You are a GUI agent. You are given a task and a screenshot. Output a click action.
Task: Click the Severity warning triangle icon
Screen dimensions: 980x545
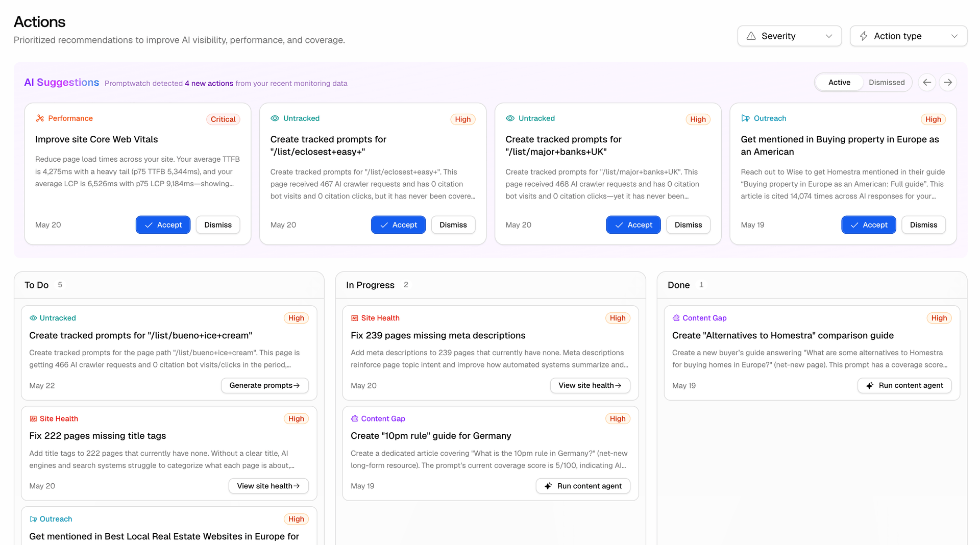[751, 36]
